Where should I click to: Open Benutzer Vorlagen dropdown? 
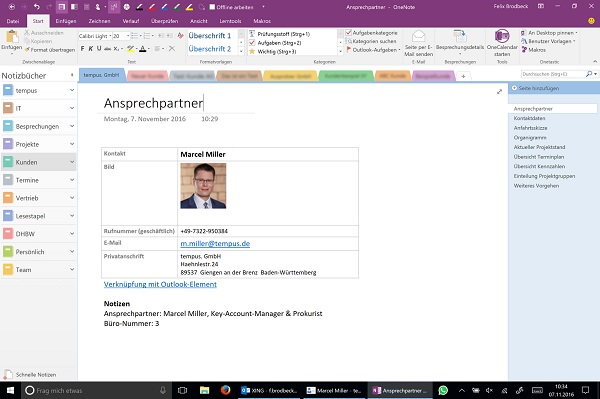click(x=548, y=41)
